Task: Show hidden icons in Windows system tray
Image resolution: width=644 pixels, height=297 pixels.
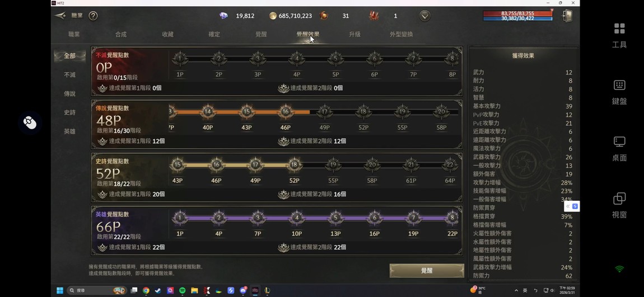Action: coord(516,290)
